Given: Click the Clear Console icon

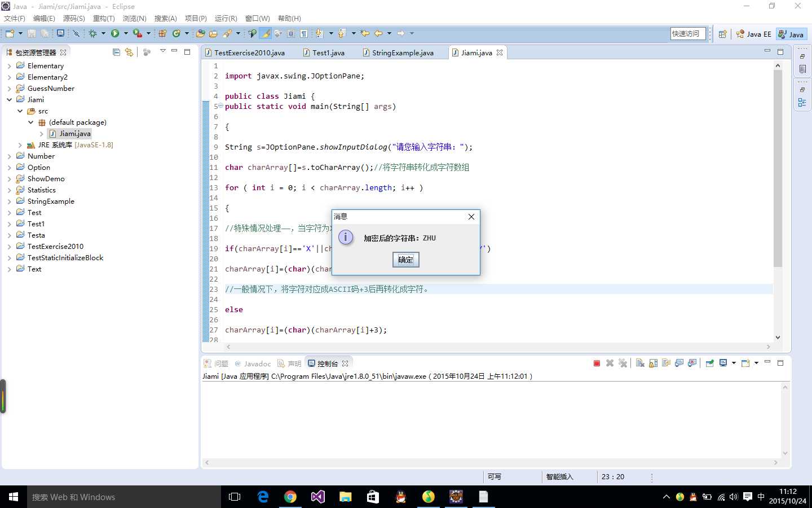Looking at the screenshot, I should pyautogui.click(x=640, y=364).
